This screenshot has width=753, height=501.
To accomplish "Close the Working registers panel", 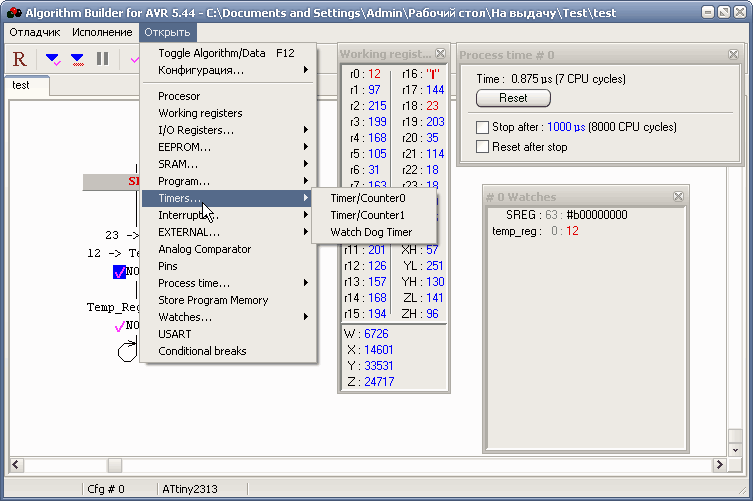I will point(440,53).
